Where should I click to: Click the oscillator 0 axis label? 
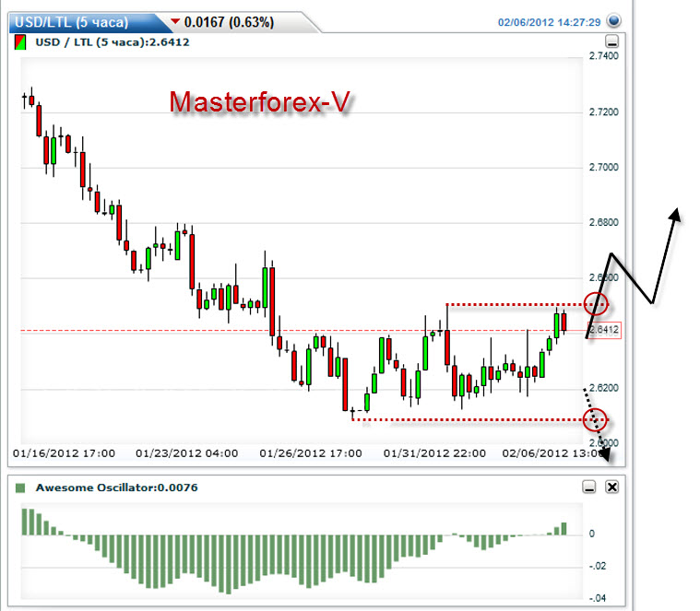(x=592, y=534)
